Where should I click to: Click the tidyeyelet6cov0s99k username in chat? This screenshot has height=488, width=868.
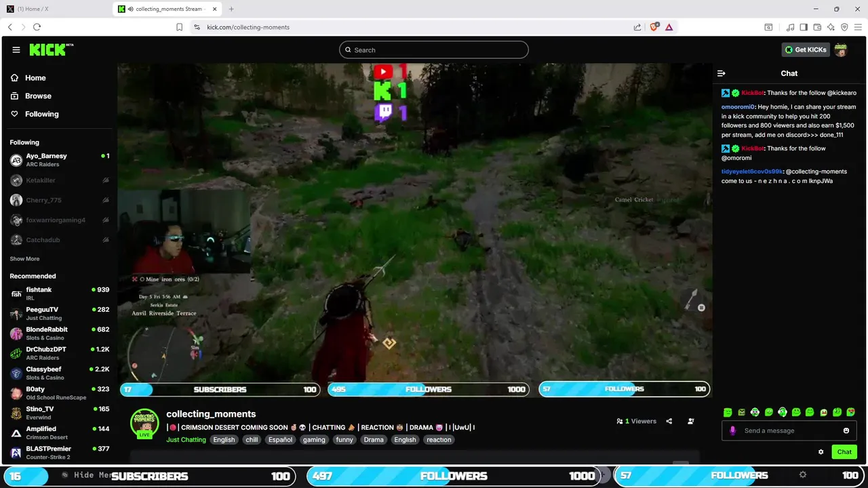tap(752, 171)
